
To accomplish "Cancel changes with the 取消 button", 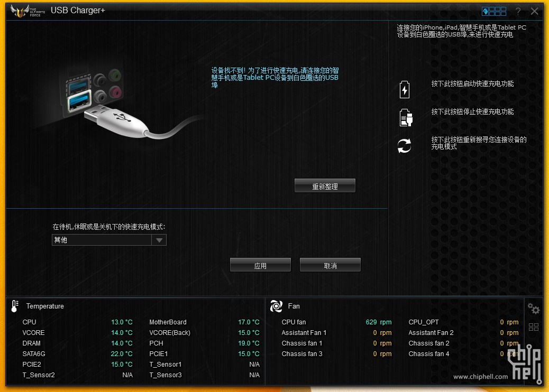I will pyautogui.click(x=330, y=265).
